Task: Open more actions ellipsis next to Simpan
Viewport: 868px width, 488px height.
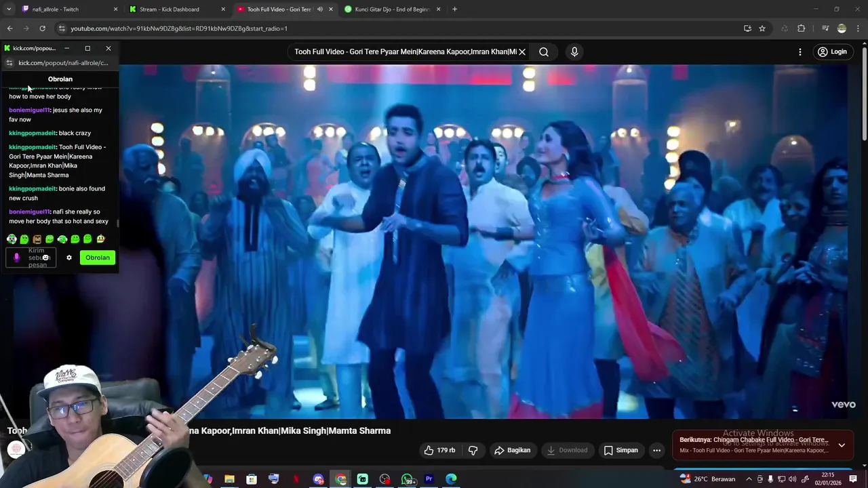Action: coord(656,450)
